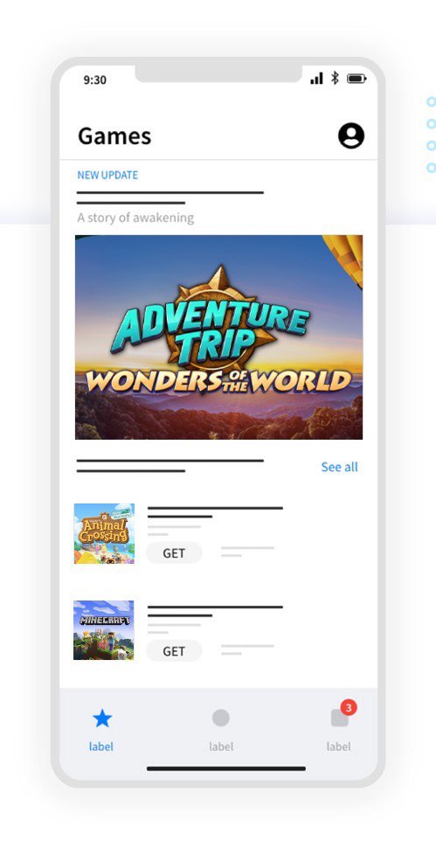
Task: Tap the home indicator bar at bottom
Action: (x=225, y=768)
